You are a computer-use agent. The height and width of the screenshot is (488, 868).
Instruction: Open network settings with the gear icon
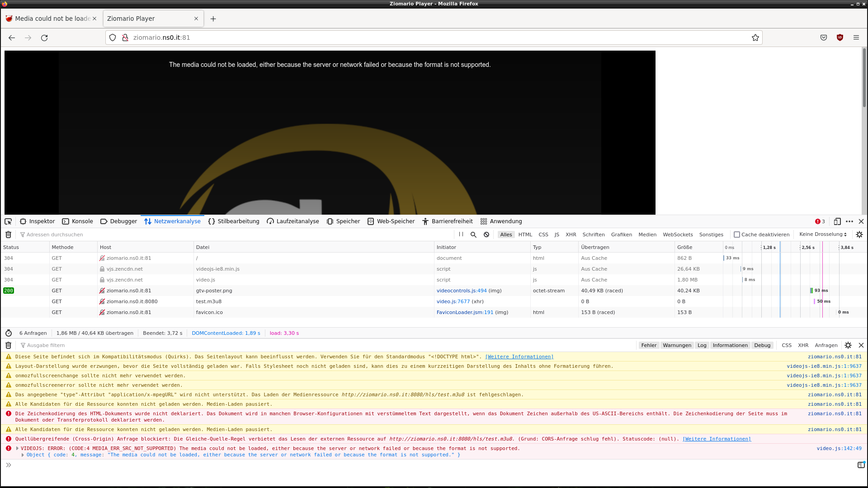click(x=859, y=235)
